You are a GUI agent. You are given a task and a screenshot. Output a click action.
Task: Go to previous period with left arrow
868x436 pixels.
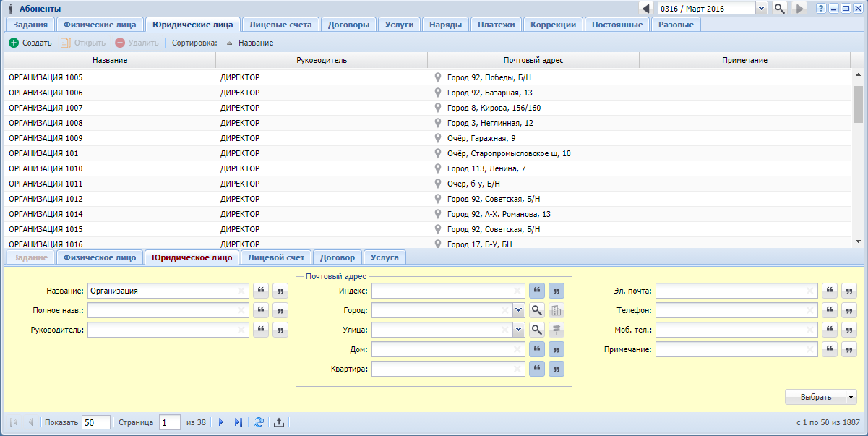tap(645, 9)
